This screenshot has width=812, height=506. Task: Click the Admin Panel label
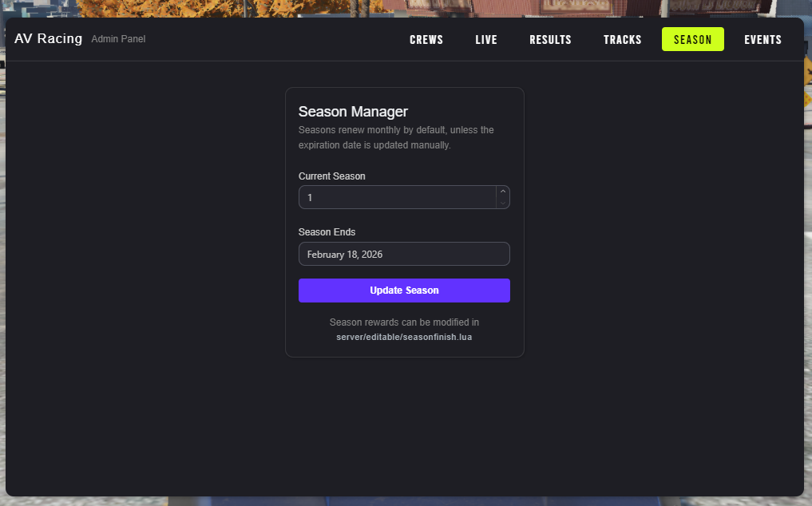118,39
